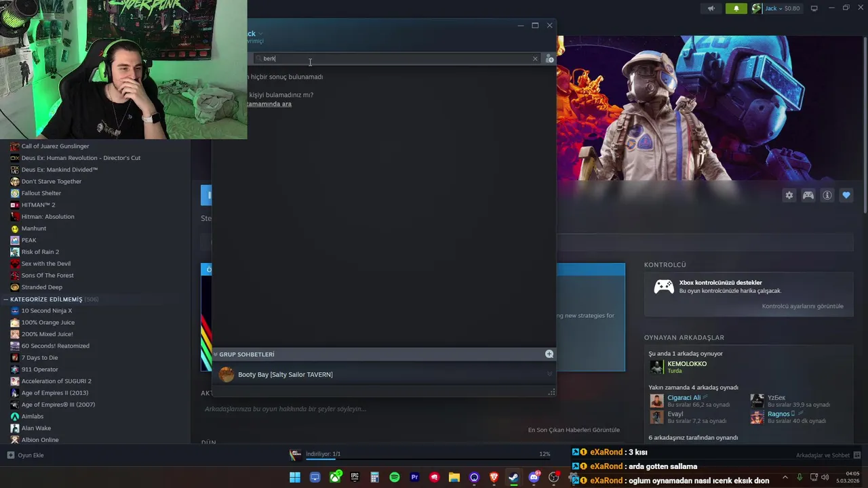Open game info icon
This screenshot has width=868, height=488.
pyautogui.click(x=827, y=195)
